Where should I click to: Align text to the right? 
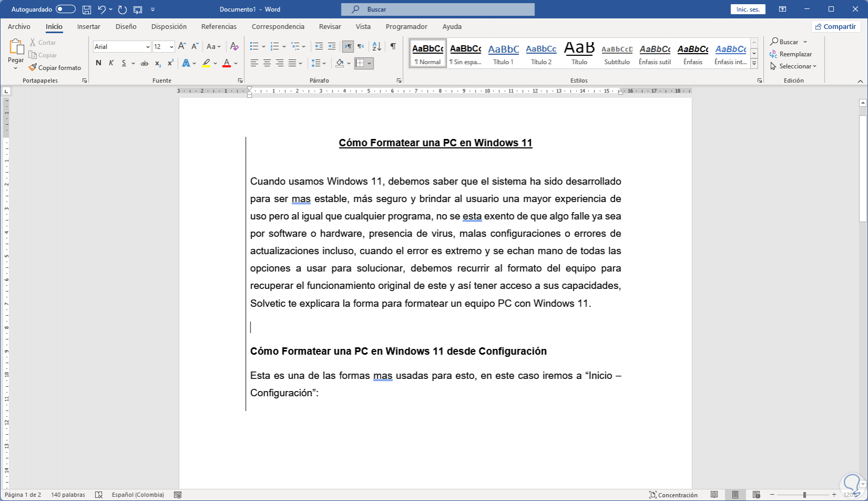tap(279, 63)
